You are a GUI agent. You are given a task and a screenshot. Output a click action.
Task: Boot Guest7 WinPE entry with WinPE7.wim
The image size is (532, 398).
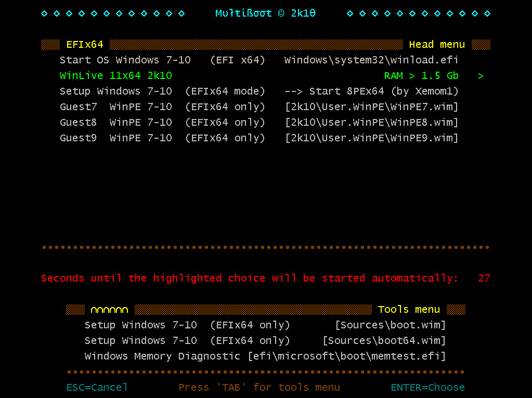259,107
